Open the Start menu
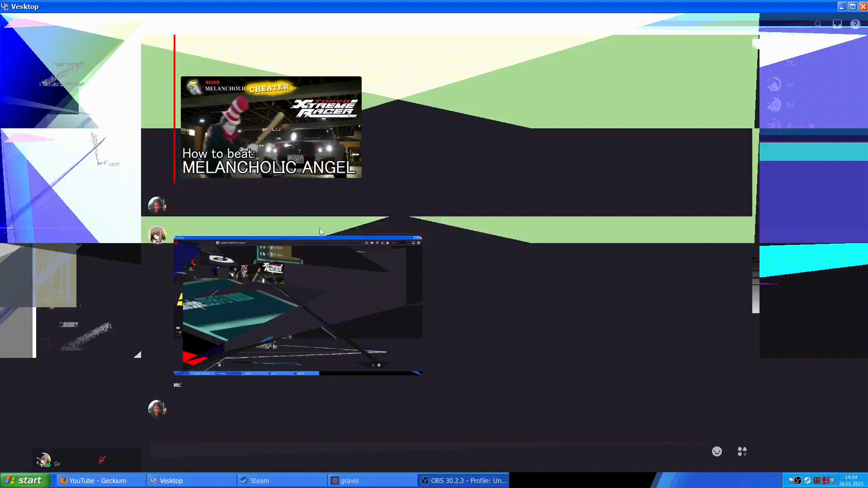The height and width of the screenshot is (488, 868). coord(24,480)
